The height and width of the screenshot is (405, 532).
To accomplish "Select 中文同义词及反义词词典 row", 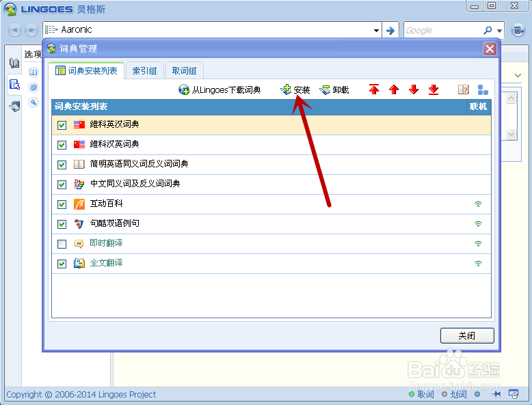I will pos(271,184).
